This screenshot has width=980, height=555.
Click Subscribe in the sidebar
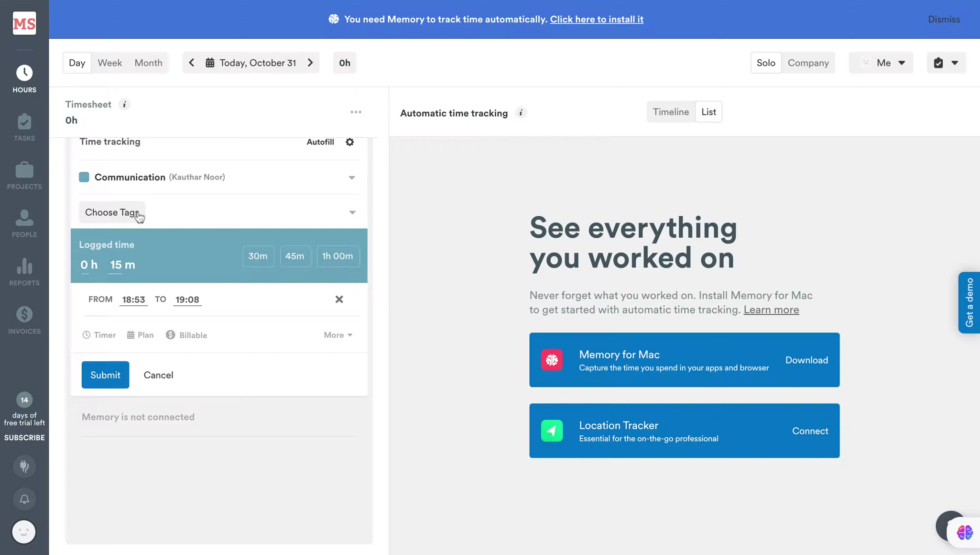coord(24,438)
